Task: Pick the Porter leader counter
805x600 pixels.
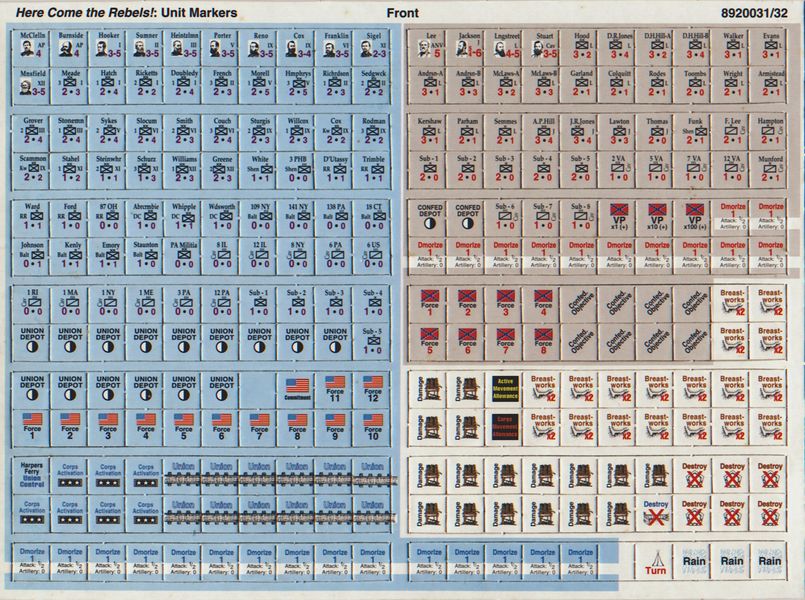Action: point(222,48)
